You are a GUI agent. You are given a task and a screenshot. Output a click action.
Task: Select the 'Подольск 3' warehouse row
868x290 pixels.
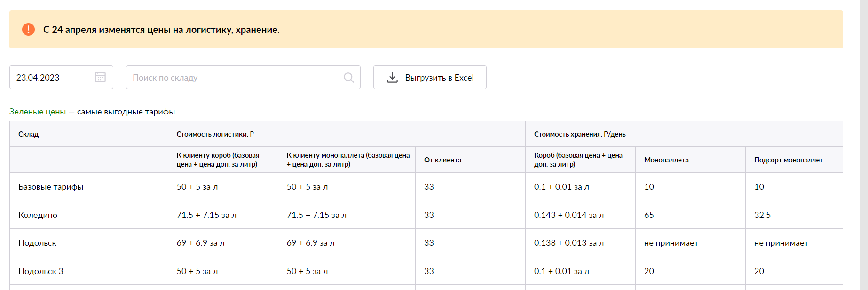(41, 271)
